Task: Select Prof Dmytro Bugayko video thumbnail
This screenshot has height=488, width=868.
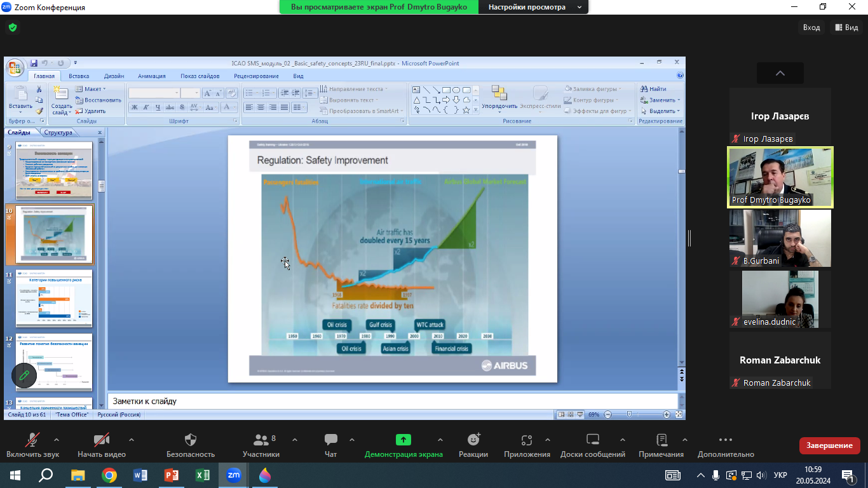Action: pyautogui.click(x=780, y=177)
